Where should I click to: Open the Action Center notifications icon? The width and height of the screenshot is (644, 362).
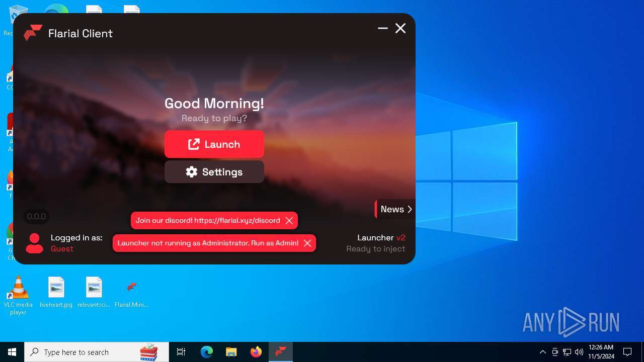627,352
